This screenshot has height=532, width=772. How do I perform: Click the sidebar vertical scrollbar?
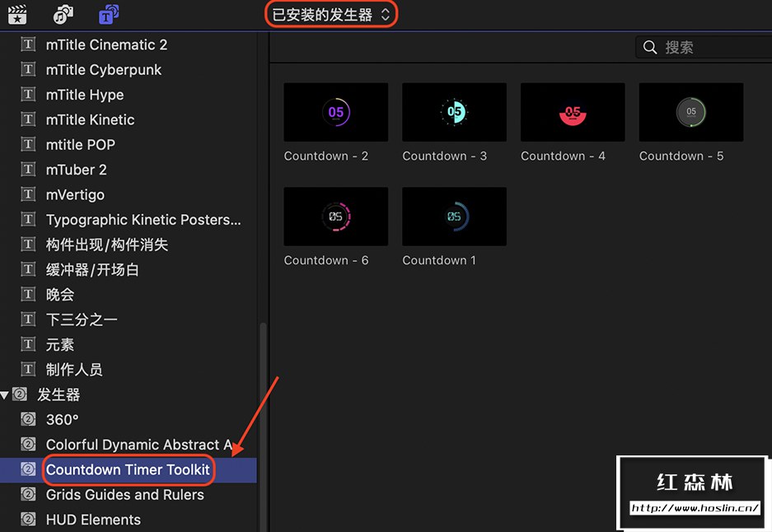tap(264, 427)
